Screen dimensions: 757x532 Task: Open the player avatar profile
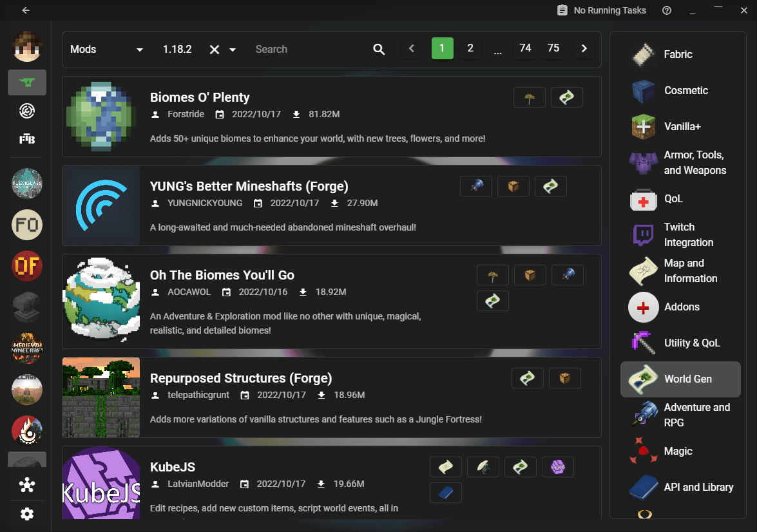coord(27,46)
